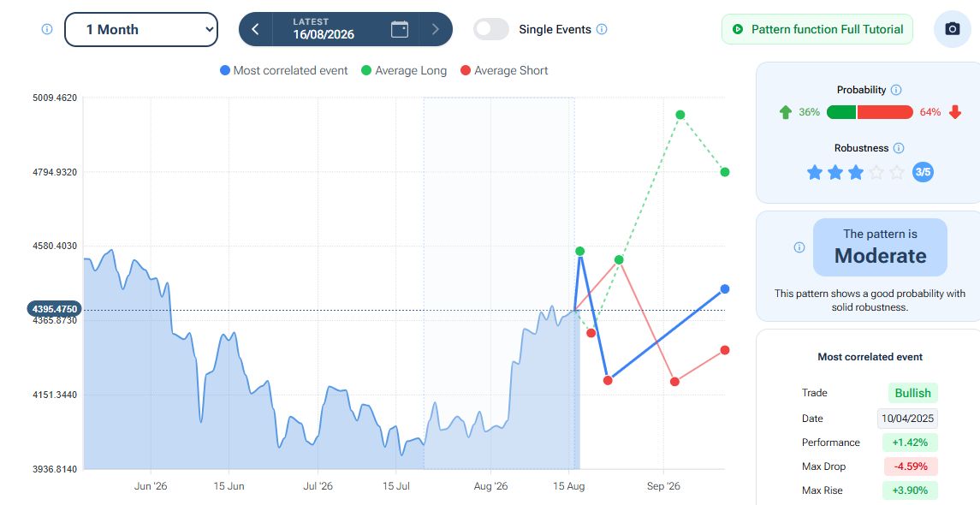The width and height of the screenshot is (980, 505).
Task: Click info icon beside Single Events
Action: pos(601,29)
